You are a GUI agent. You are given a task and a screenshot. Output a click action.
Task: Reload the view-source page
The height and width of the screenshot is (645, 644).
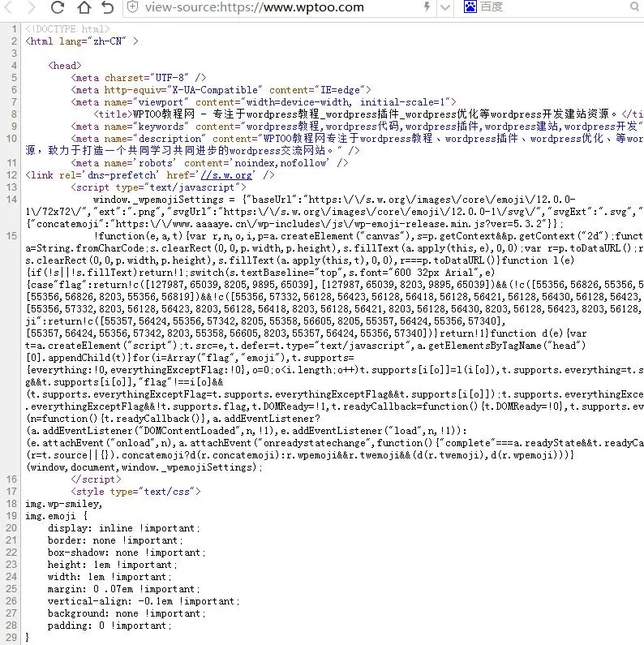point(57,7)
